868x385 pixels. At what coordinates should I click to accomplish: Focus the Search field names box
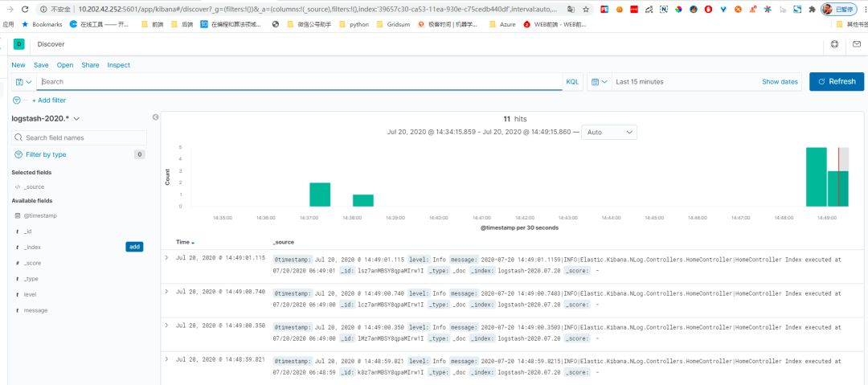(79, 137)
